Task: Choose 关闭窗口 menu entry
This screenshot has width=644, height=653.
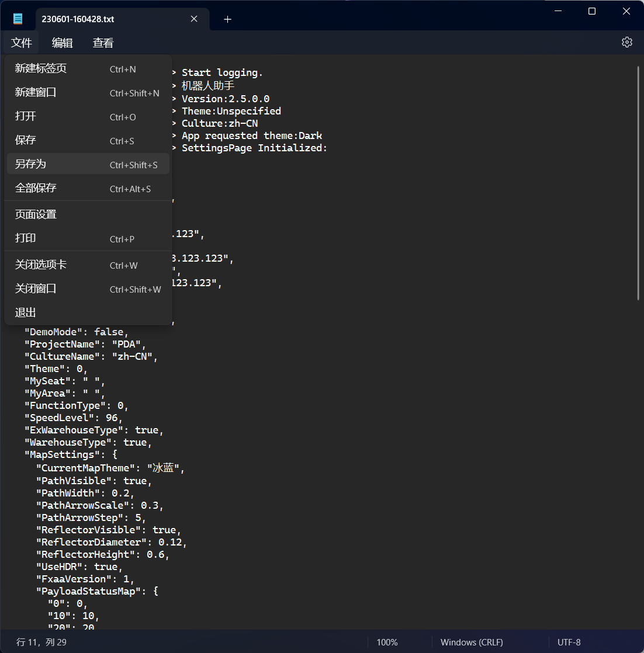Action: tap(88, 289)
